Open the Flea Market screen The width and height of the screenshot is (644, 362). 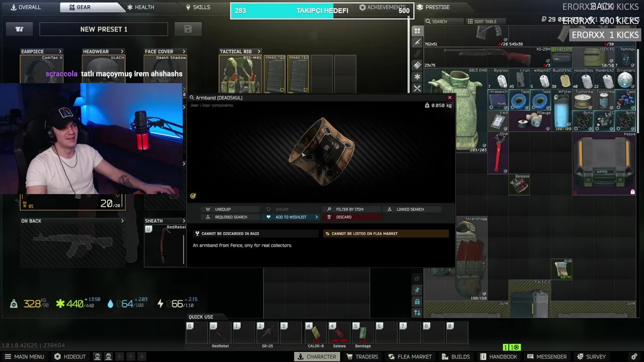pyautogui.click(x=410, y=356)
